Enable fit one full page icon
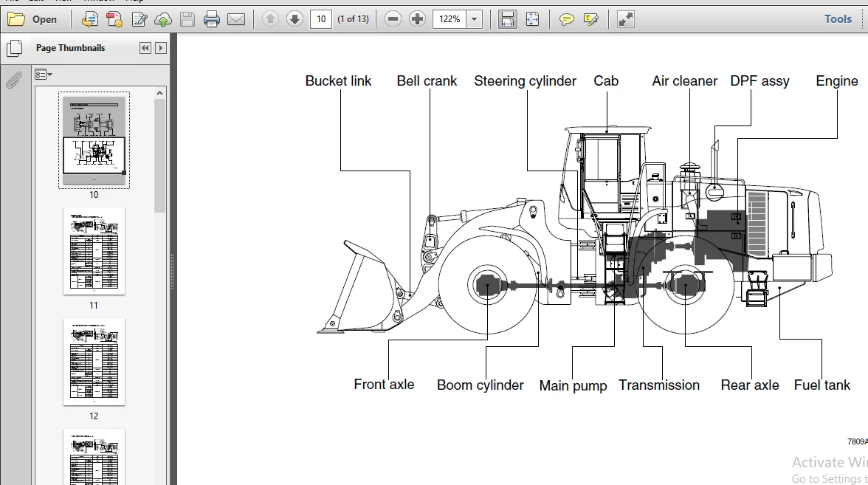The width and height of the screenshot is (868, 485). [532, 19]
